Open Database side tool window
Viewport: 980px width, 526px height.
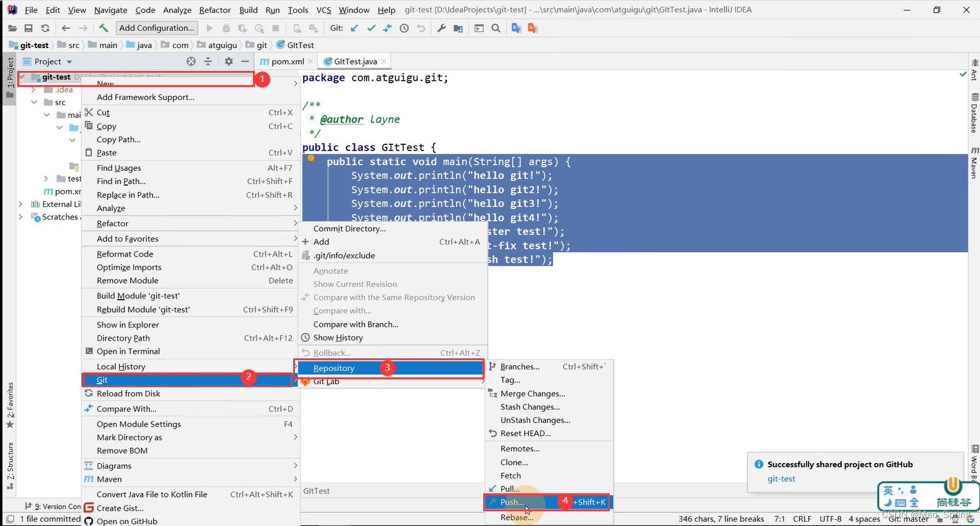click(974, 114)
